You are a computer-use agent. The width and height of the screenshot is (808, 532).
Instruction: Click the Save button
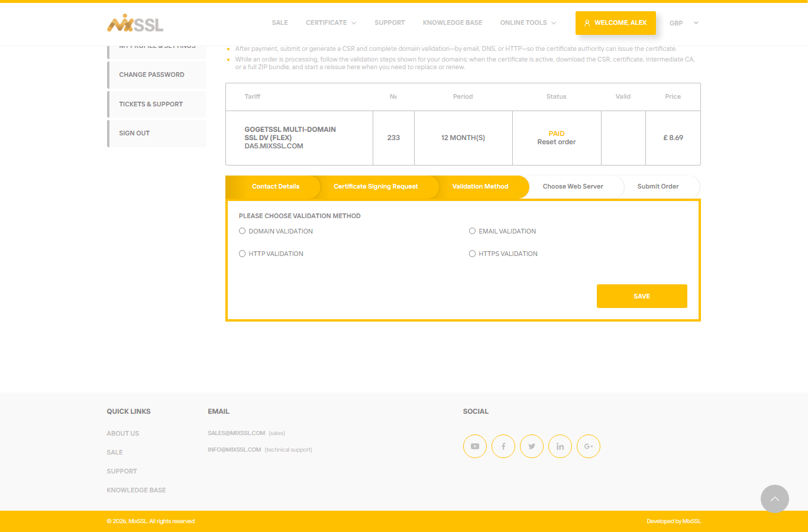click(x=642, y=296)
